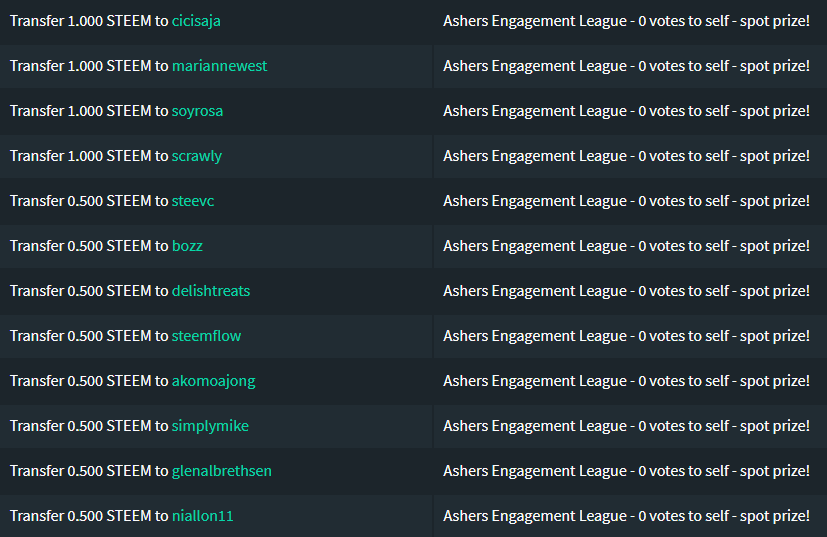Open the mariannewest account link
This screenshot has height=537, width=827.
[219, 66]
